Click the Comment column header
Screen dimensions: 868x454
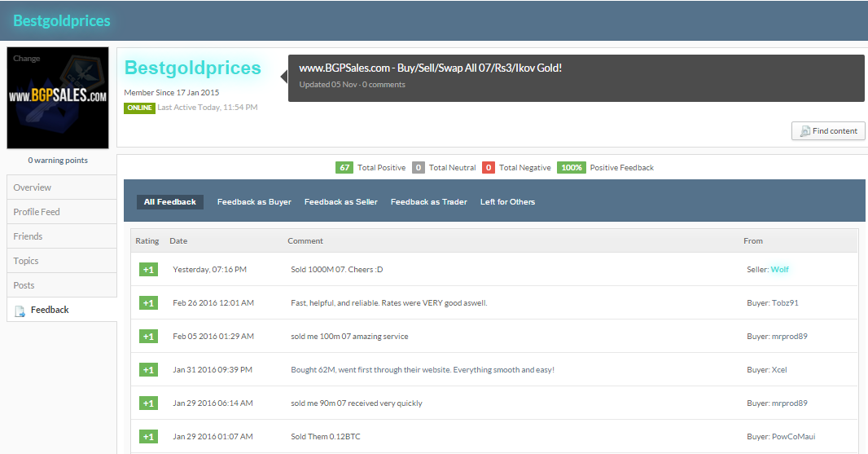tap(305, 240)
